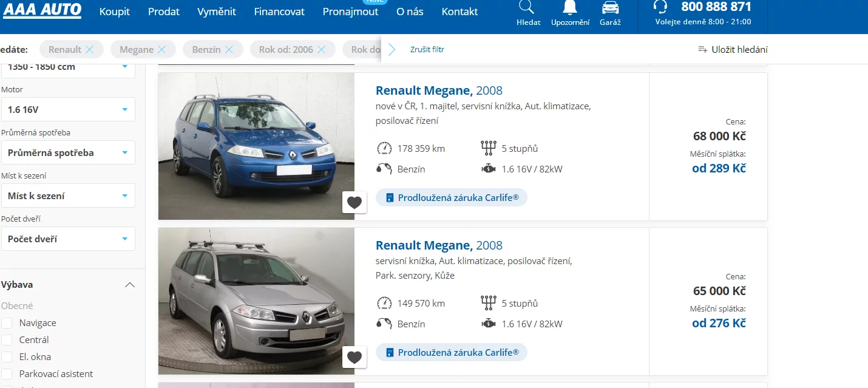Open the O nás menu
The width and height of the screenshot is (868, 388).
point(410,12)
